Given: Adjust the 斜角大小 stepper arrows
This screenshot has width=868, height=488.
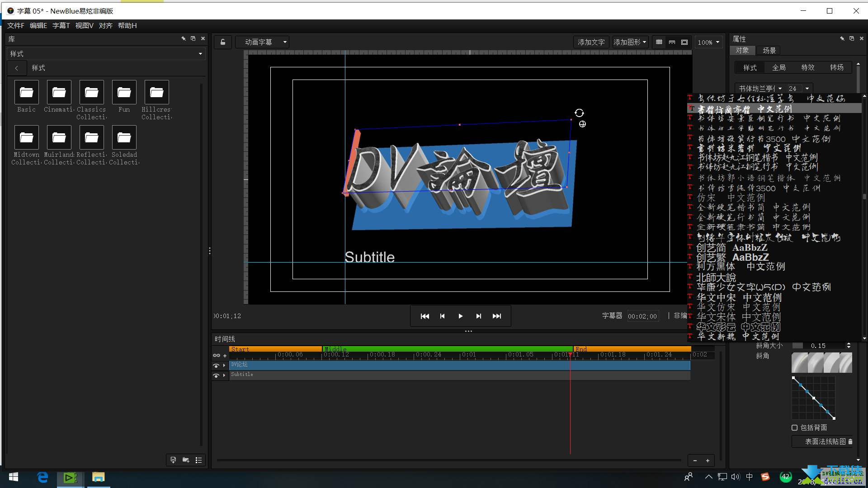Looking at the screenshot, I should pyautogui.click(x=849, y=346).
